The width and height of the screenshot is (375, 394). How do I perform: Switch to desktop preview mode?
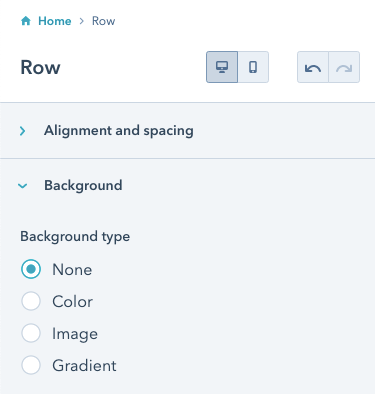(222, 67)
